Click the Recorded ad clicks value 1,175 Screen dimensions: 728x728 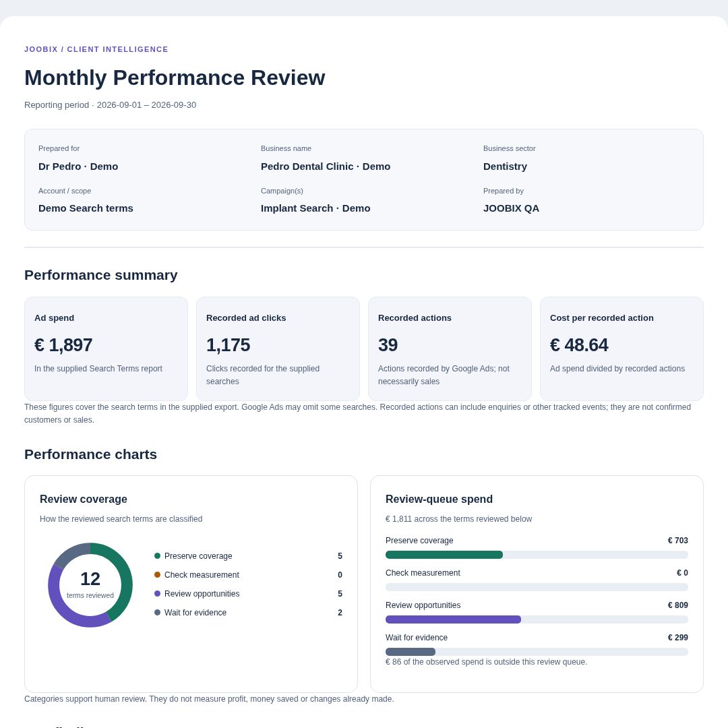pyautogui.click(x=228, y=345)
